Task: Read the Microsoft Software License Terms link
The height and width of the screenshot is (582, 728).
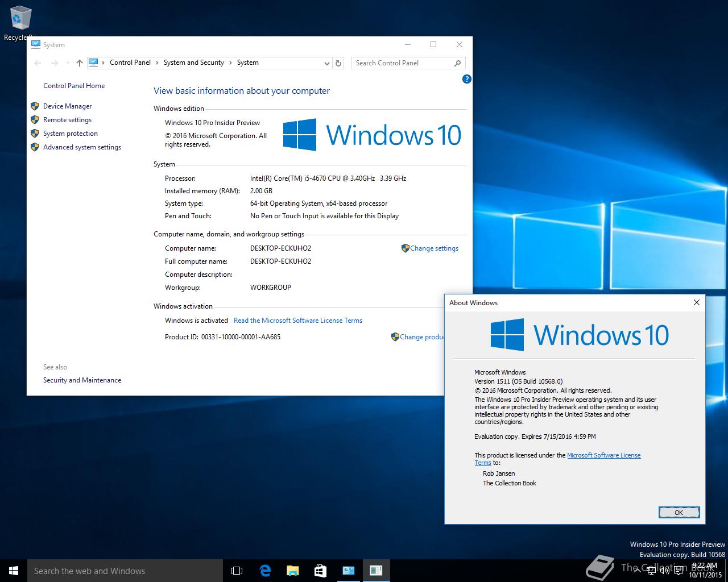Action: click(298, 321)
